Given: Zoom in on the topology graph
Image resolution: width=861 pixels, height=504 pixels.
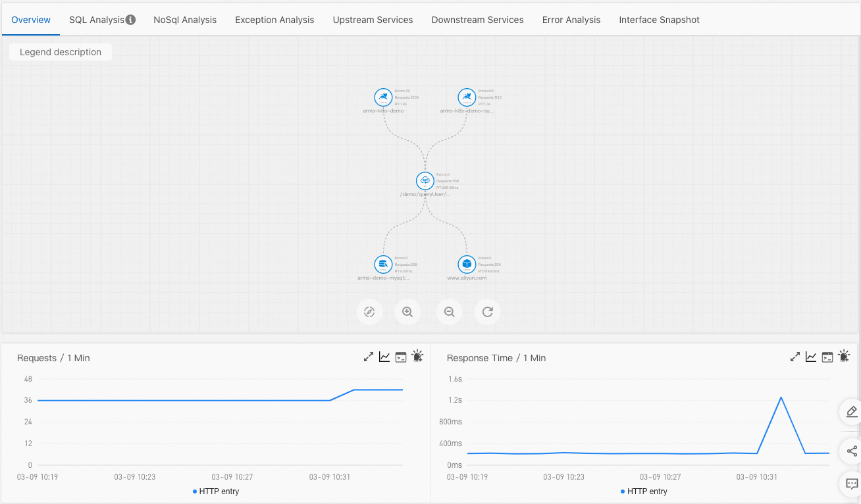Looking at the screenshot, I should tap(407, 312).
